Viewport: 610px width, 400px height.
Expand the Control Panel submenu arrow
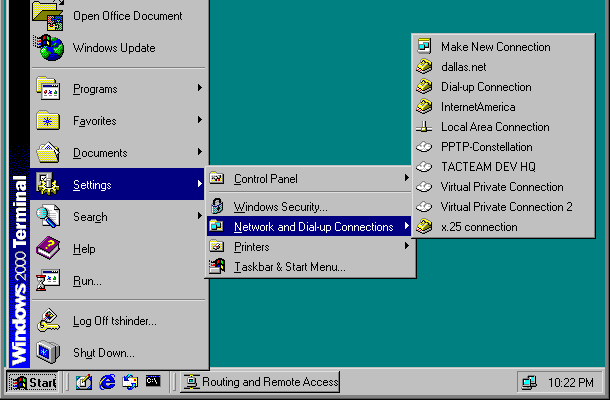[407, 177]
